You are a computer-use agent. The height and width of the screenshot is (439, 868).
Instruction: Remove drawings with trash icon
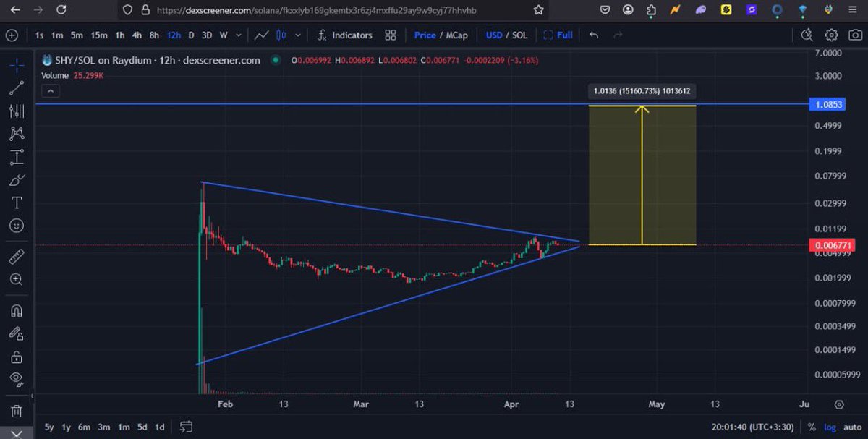(17, 411)
